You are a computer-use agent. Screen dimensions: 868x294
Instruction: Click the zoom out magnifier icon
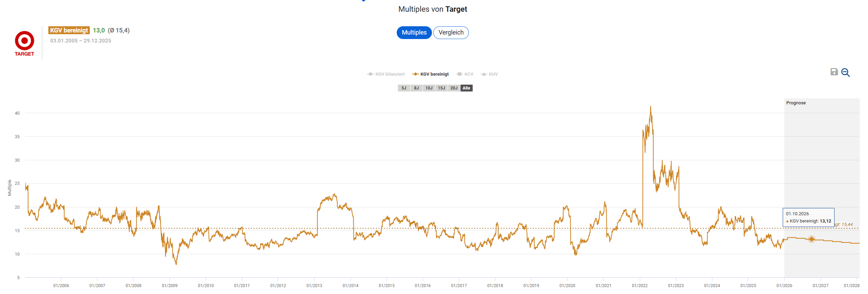tap(845, 73)
